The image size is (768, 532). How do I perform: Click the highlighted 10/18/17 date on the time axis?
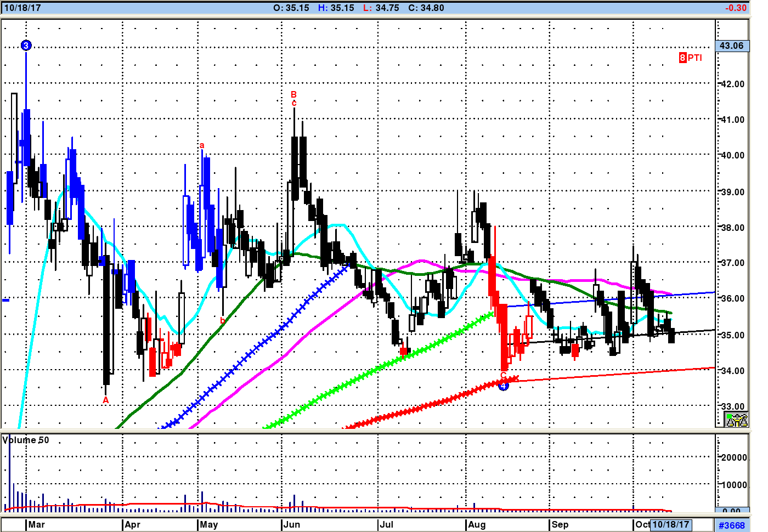670,524
